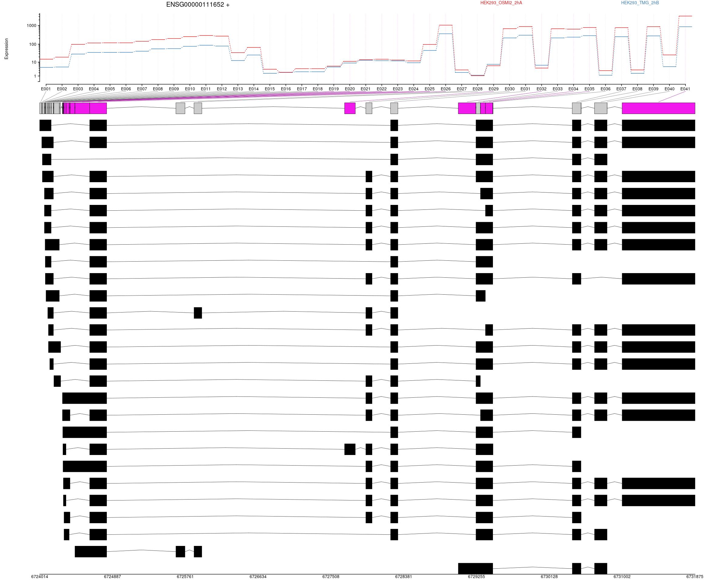Click genomic coordinate 6730128
The width and height of the screenshot is (728, 582).
[x=549, y=577]
